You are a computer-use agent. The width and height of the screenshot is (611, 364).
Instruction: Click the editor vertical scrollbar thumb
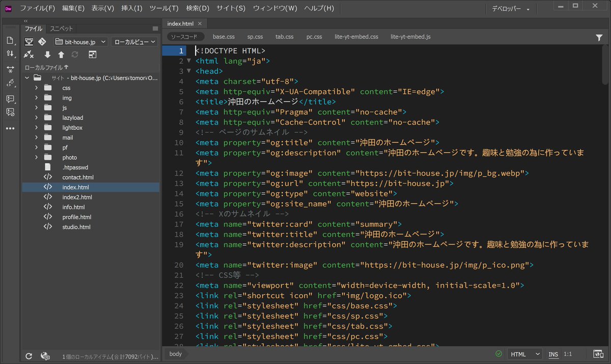(605, 65)
